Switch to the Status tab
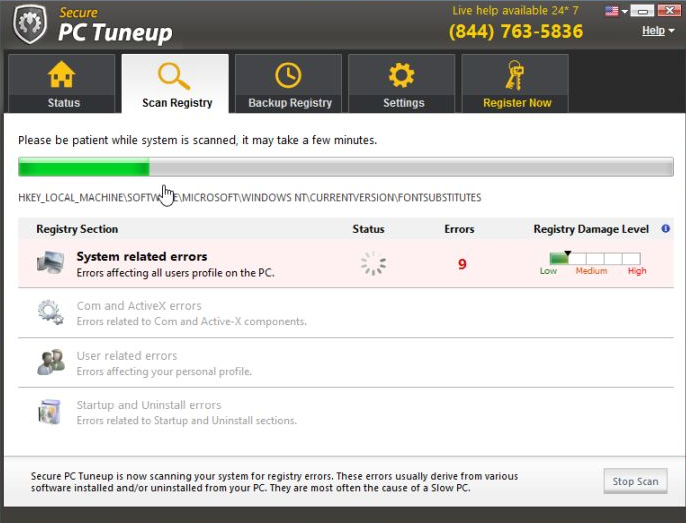692x523 pixels. pos(63,84)
